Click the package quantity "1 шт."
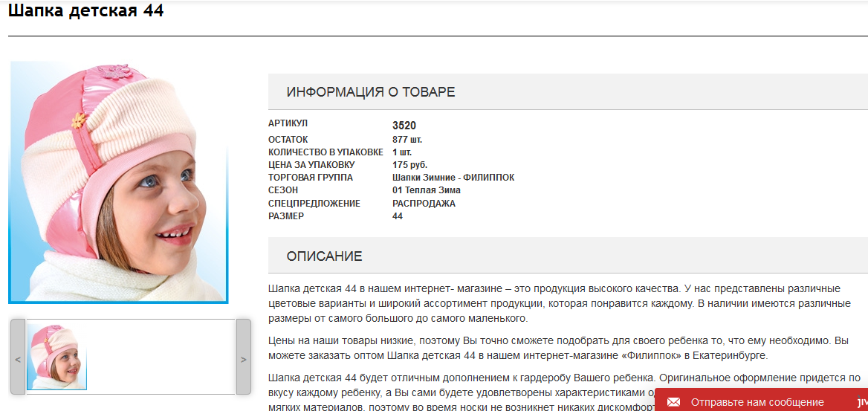Viewport: 868px width, 411px height. [x=402, y=152]
